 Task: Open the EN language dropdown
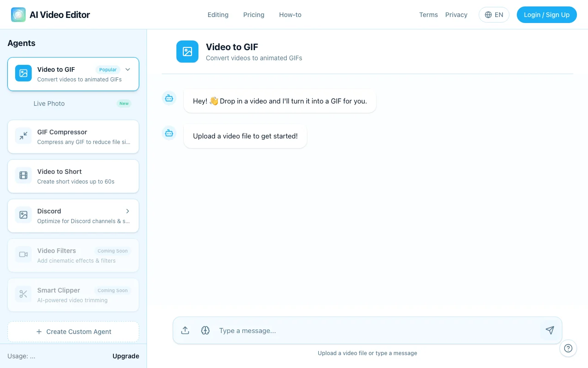pos(494,15)
